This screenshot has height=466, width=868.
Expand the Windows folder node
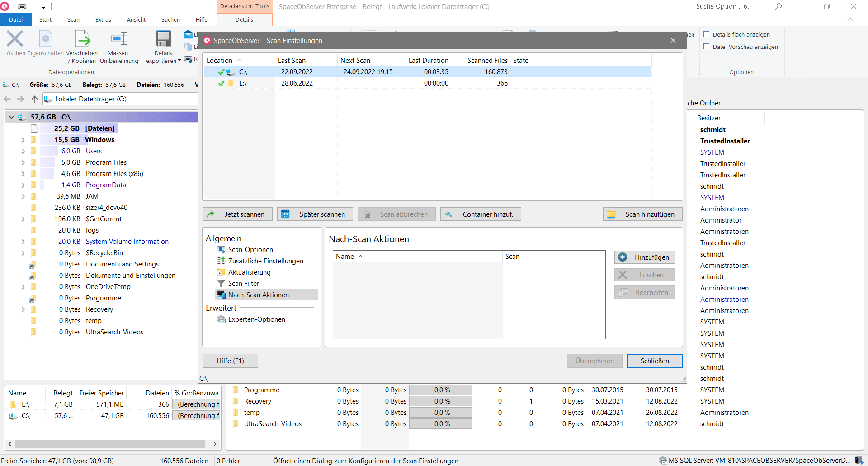coord(23,140)
